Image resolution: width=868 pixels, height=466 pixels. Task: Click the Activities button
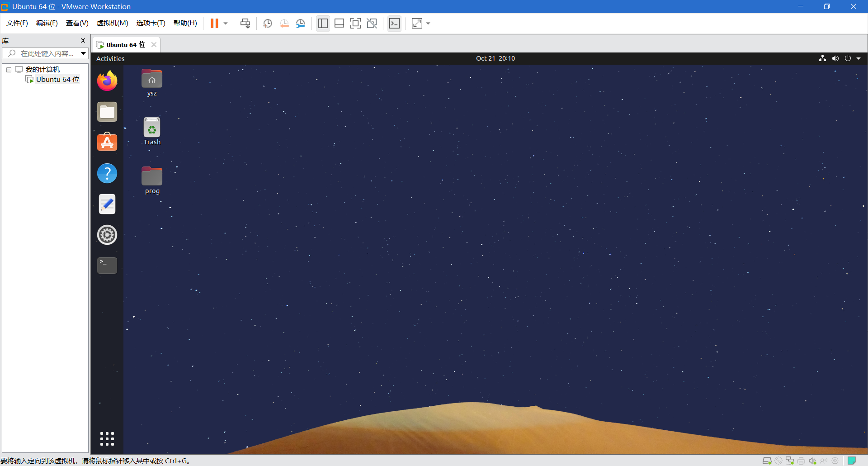(110, 58)
